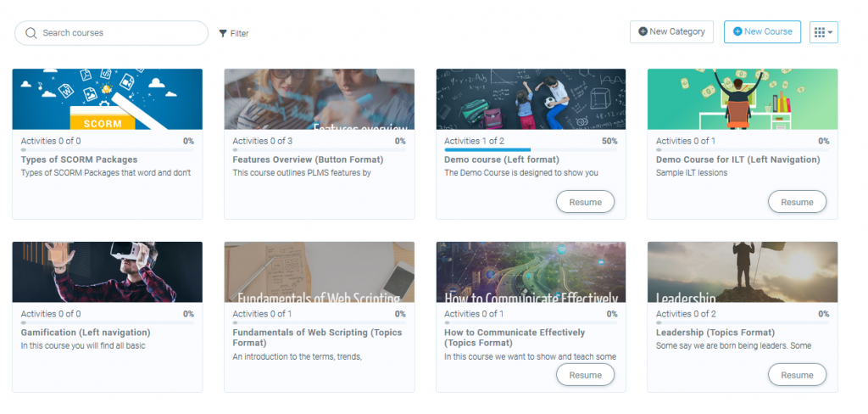The width and height of the screenshot is (868, 414).
Task: Resume How to Communicate Effectively course
Action: point(585,375)
